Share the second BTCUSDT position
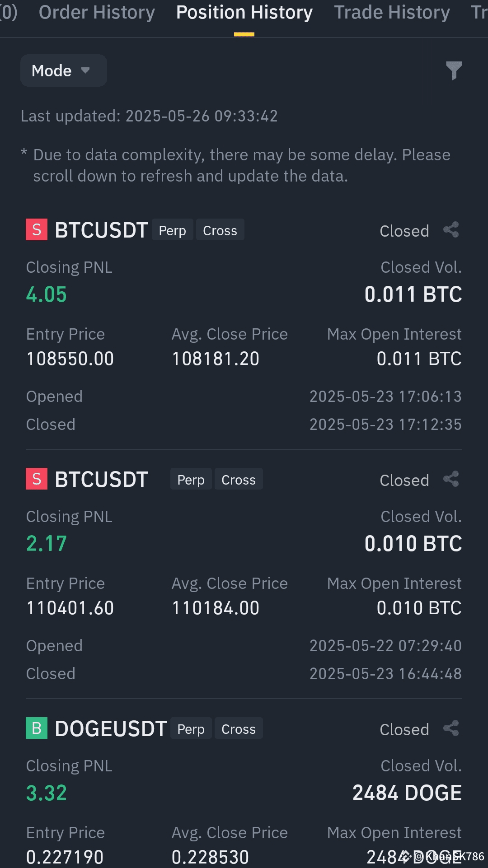This screenshot has height=868, width=488. pos(451,479)
